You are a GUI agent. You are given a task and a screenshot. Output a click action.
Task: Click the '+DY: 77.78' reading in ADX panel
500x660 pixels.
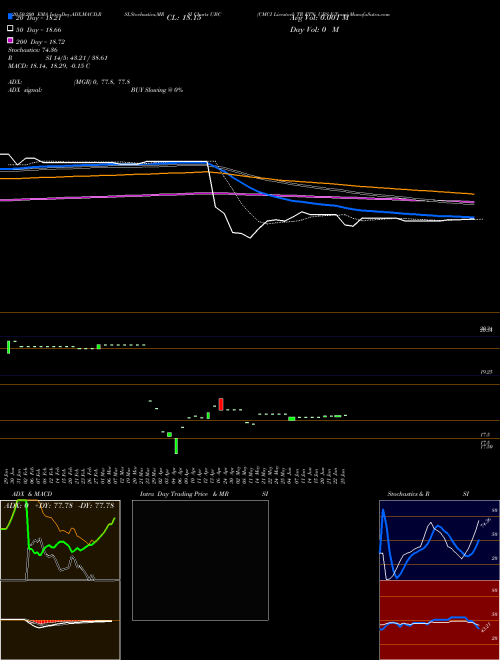click(55, 506)
